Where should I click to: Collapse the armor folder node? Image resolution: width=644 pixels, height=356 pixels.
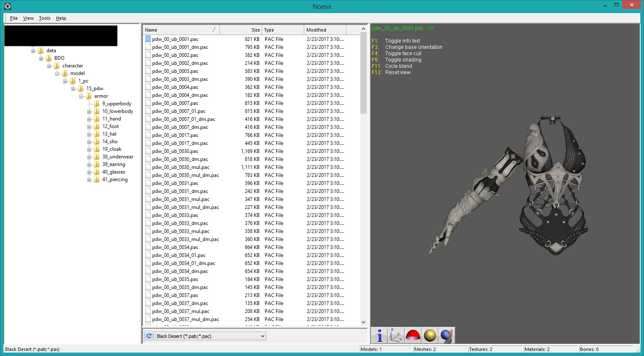click(x=81, y=96)
